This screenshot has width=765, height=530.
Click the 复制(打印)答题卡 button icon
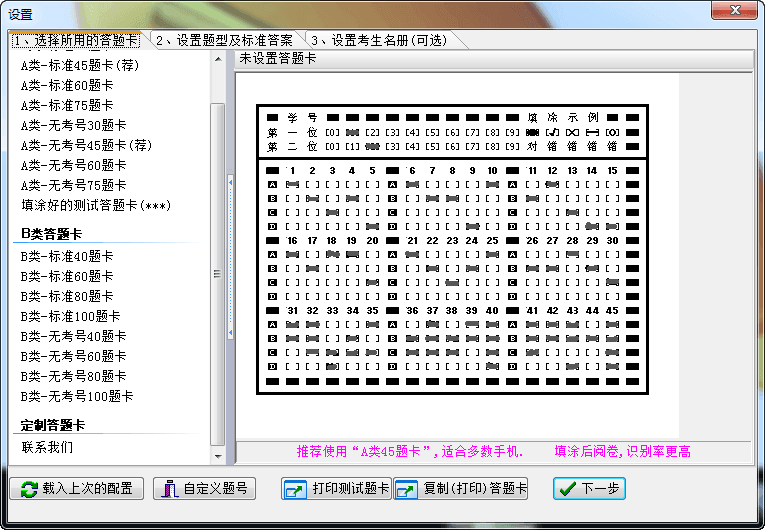pos(407,489)
